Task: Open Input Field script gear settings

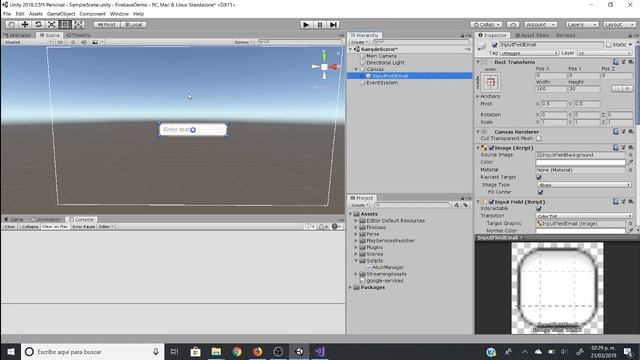Action: point(631,202)
